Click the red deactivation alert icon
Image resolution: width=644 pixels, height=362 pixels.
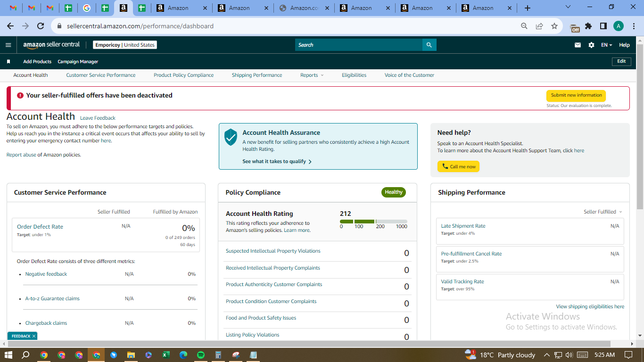tap(20, 95)
